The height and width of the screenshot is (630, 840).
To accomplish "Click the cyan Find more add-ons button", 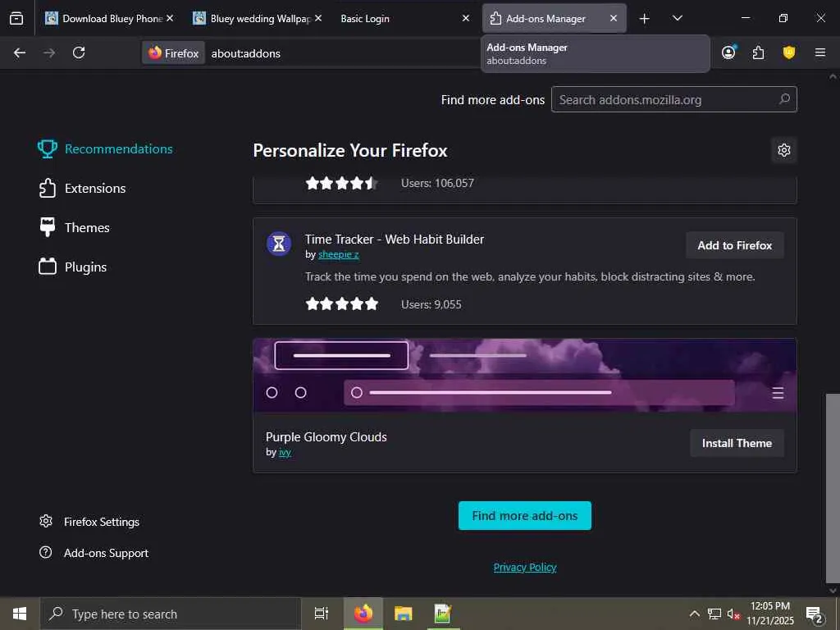I will coord(524,515).
